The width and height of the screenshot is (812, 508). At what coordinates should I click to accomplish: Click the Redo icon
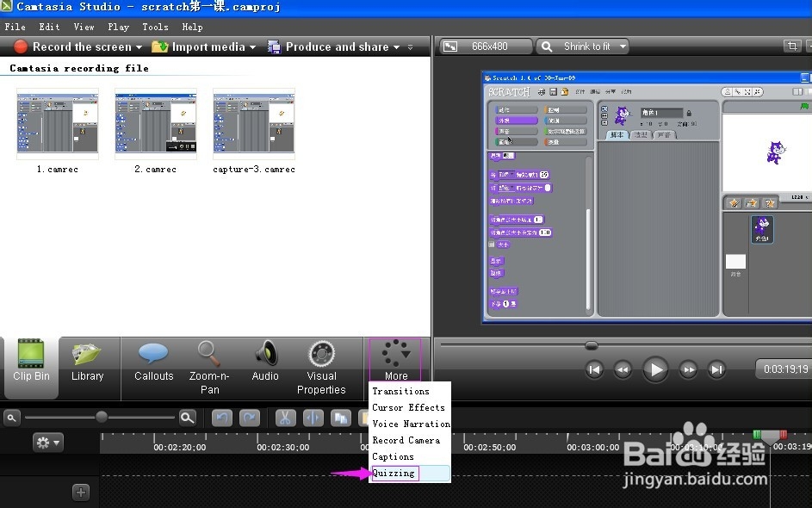250,418
